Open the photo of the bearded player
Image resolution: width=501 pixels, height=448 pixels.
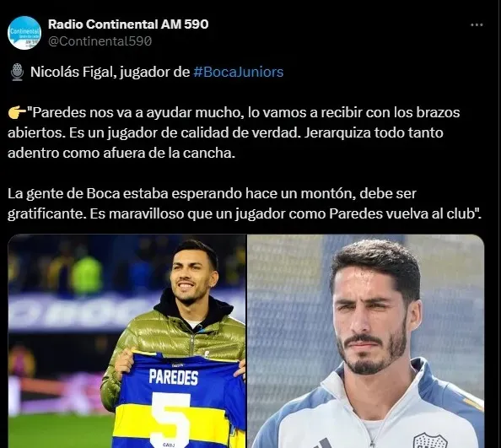point(366,341)
